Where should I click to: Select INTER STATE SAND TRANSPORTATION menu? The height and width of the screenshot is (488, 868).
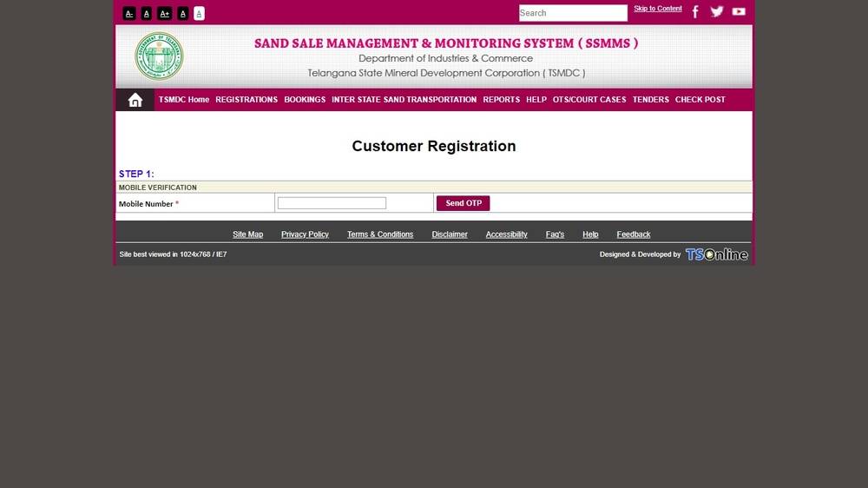[x=404, y=100]
